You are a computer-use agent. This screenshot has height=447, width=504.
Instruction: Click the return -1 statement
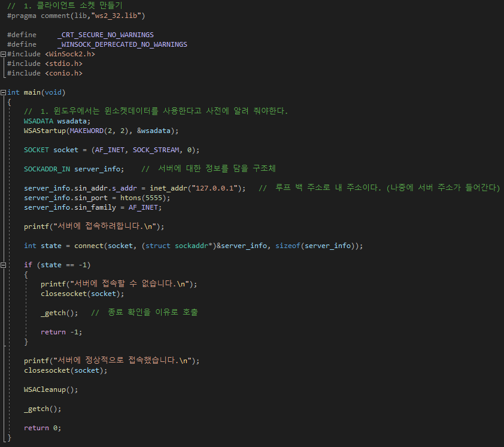point(62,332)
